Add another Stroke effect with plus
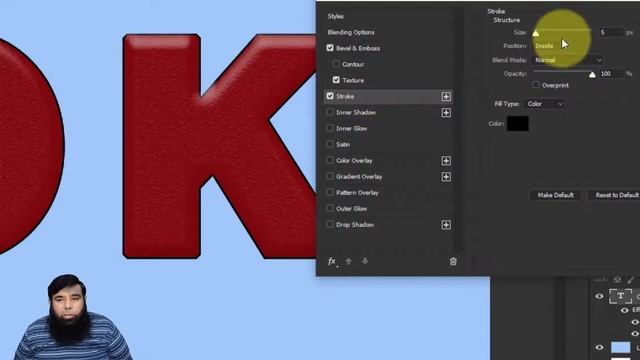The width and height of the screenshot is (640, 360). coord(446,97)
